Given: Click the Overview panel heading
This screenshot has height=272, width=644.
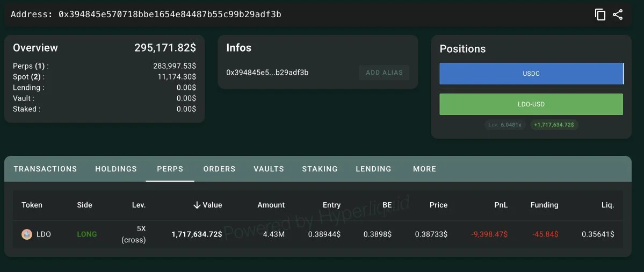Looking at the screenshot, I should 35,48.
